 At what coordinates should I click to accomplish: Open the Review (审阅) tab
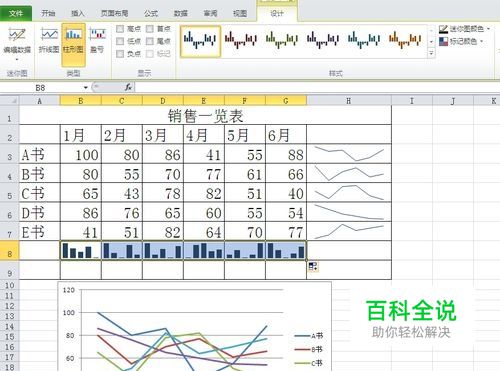point(210,13)
